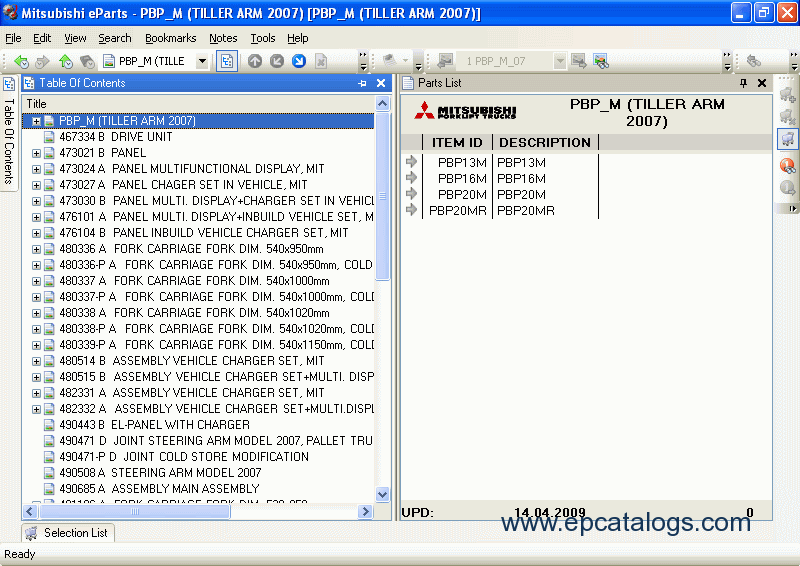Click the vertical Table Of Contents side tab
This screenshot has height=566, width=800.
coord(9,133)
